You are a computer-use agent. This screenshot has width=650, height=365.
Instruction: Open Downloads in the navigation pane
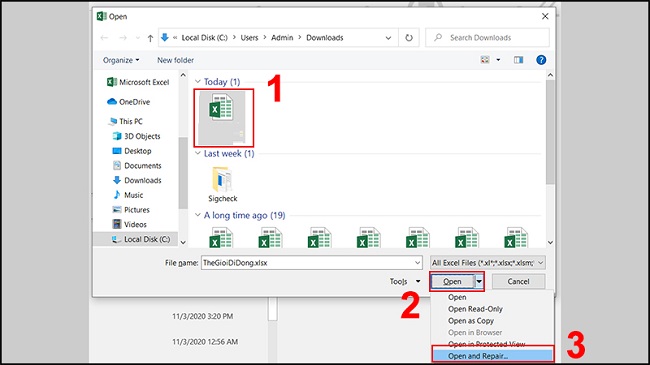tap(137, 180)
